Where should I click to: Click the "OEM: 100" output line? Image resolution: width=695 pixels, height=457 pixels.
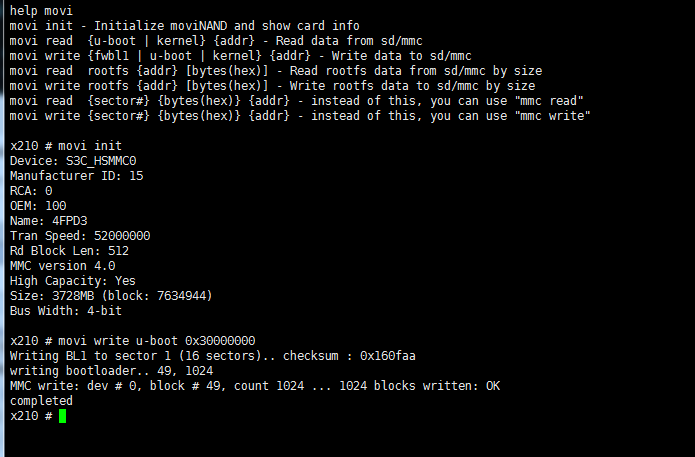(x=38, y=205)
